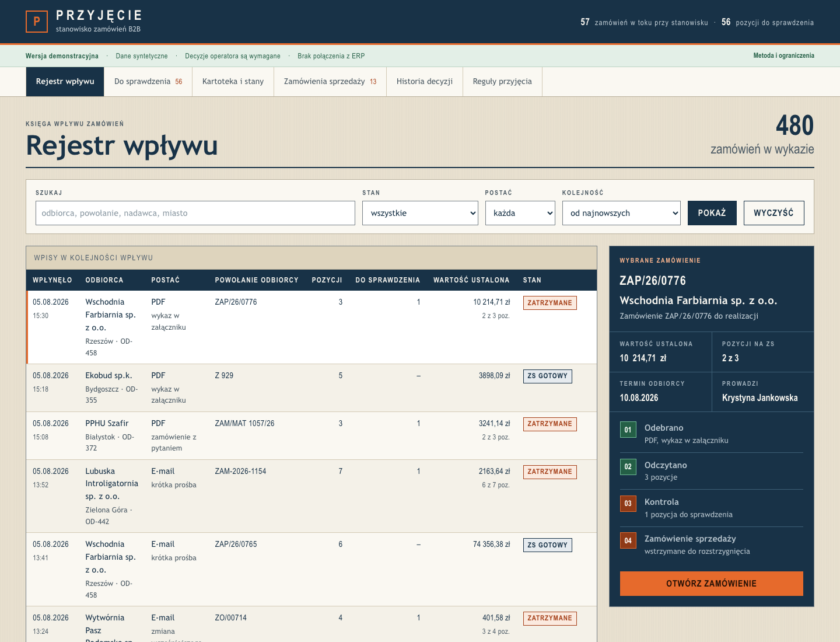The width and height of the screenshot is (840, 642).
Task: Click 57 zamówień w toku counter
Action: click(644, 22)
